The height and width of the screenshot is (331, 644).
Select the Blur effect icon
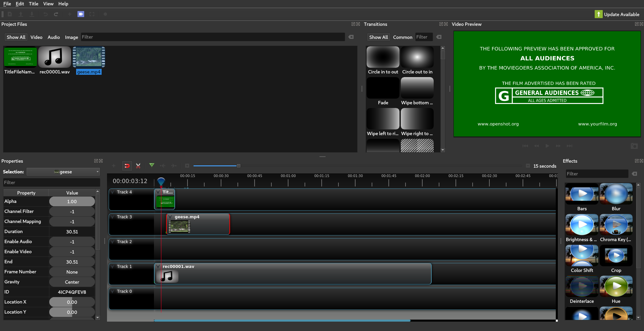coord(616,194)
